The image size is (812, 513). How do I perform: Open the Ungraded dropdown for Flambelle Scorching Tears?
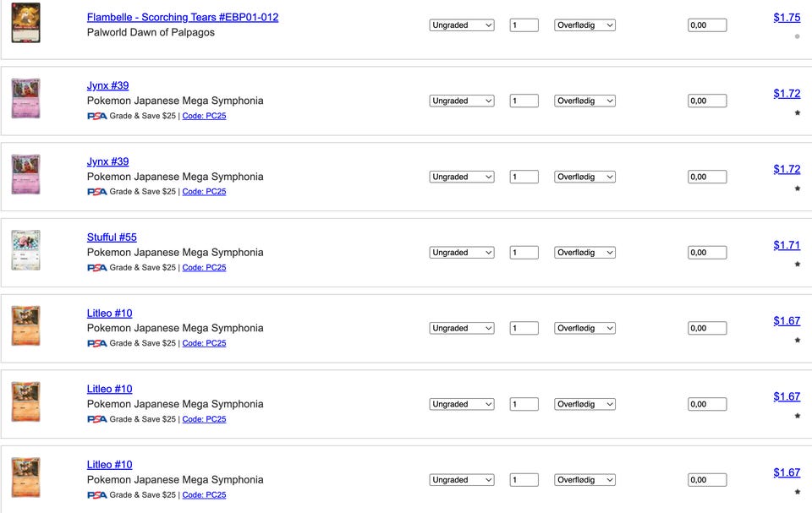pos(462,25)
